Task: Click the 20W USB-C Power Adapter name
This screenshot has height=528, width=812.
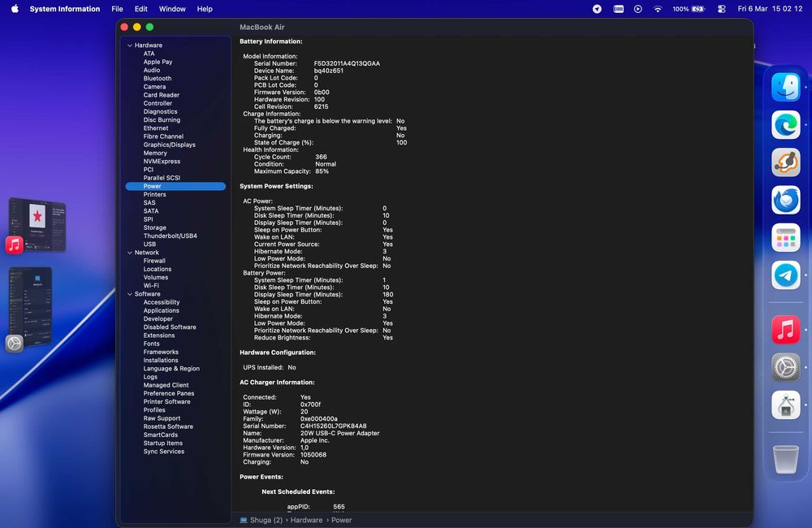Action: click(x=339, y=434)
